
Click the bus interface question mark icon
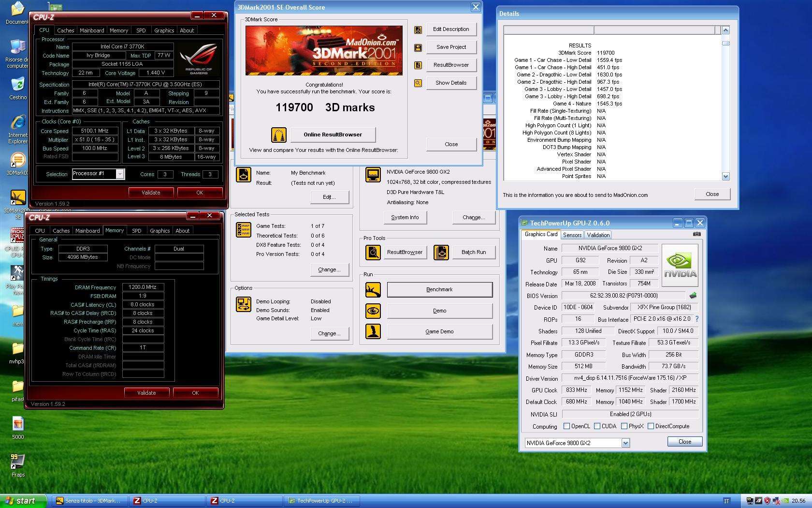pos(696,319)
